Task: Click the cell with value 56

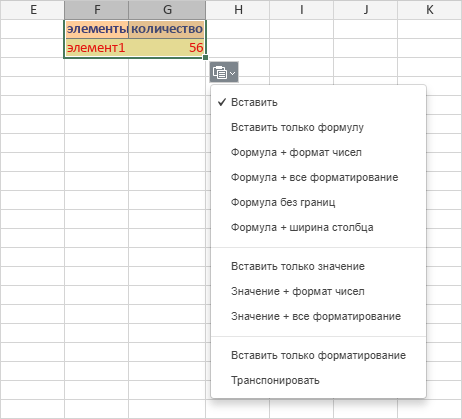Action: point(167,48)
